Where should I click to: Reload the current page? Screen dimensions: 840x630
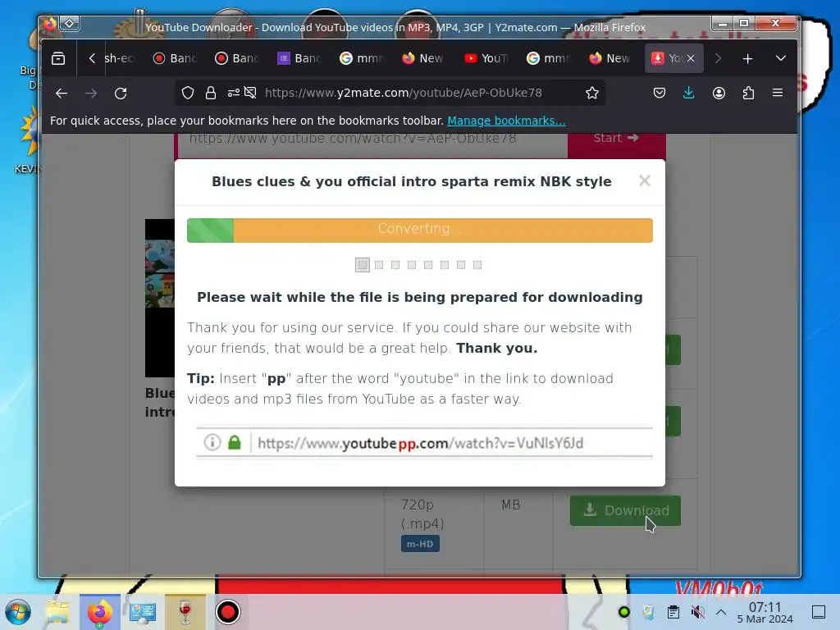[121, 94]
